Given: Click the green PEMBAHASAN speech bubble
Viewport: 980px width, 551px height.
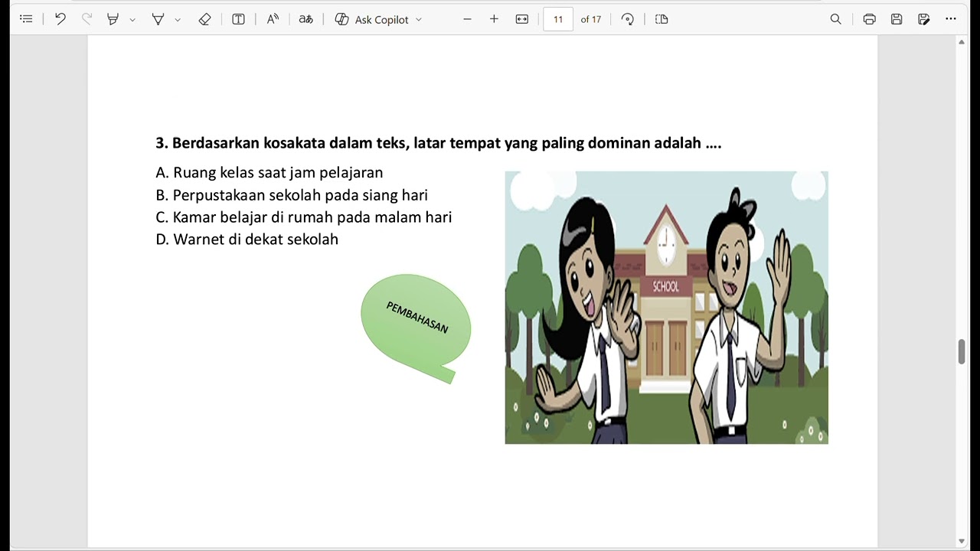Looking at the screenshot, I should point(416,328).
